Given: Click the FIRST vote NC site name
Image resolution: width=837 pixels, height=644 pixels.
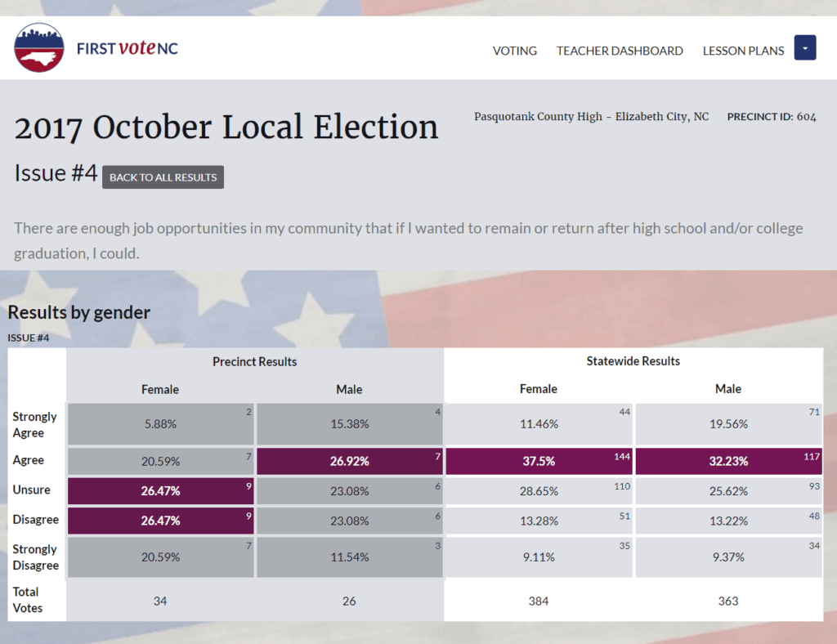Looking at the screenshot, I should coord(127,48).
